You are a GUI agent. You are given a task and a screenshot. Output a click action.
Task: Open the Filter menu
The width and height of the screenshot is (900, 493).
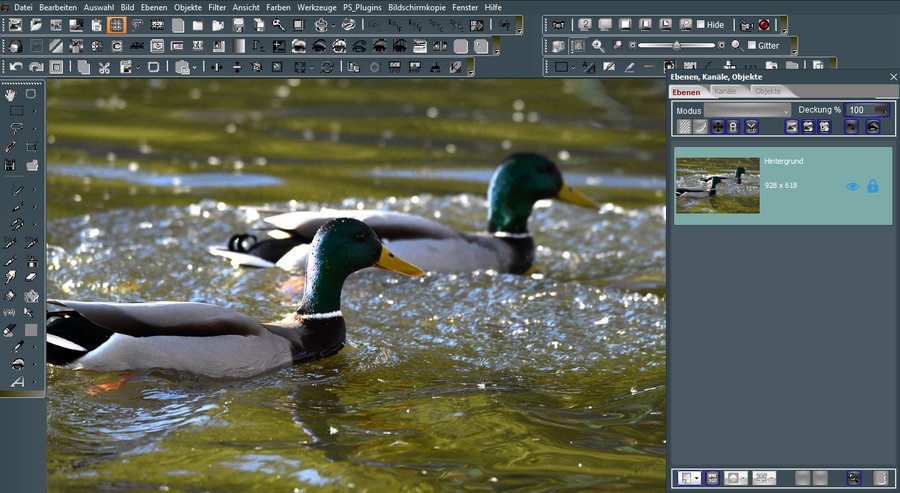coord(217,7)
